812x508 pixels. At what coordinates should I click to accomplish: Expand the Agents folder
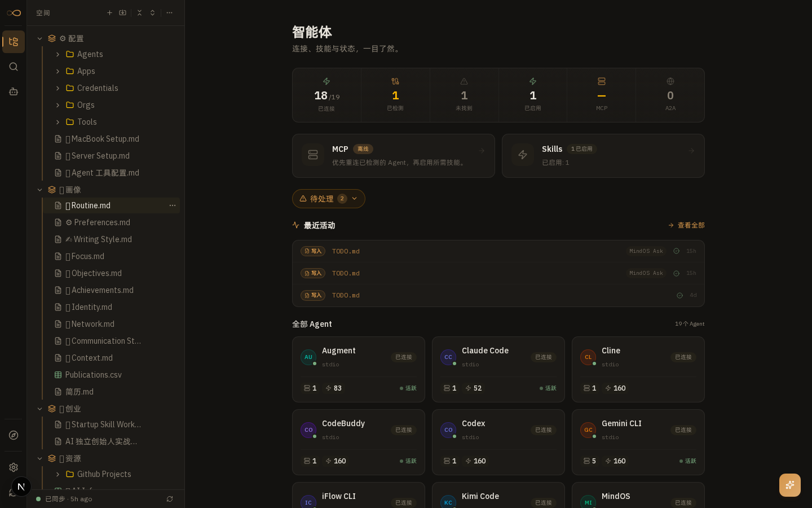pyautogui.click(x=58, y=54)
